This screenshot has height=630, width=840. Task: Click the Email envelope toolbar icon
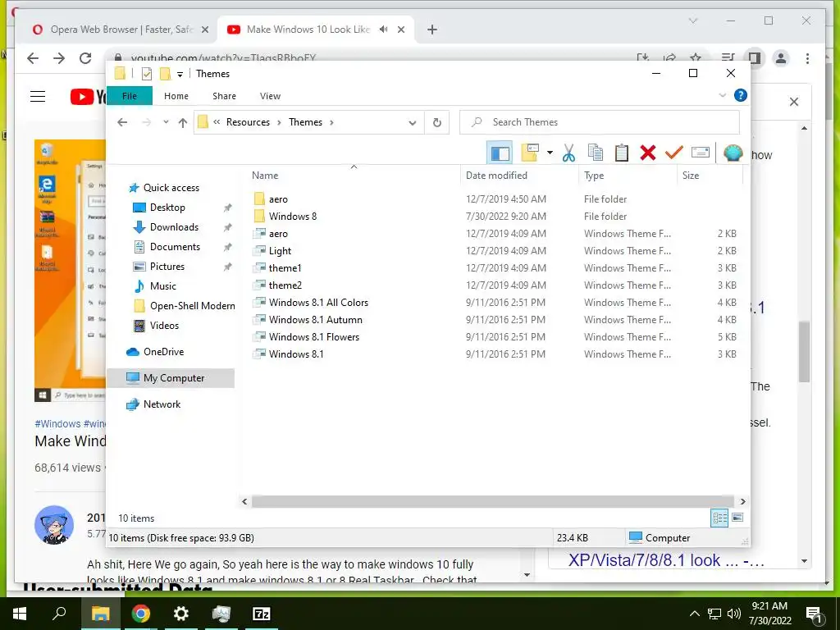[x=701, y=153]
